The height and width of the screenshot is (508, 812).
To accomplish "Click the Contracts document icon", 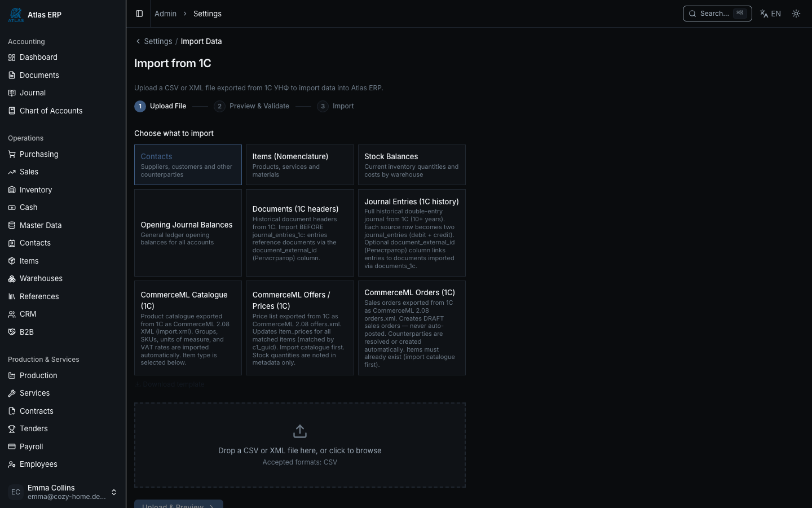I will click(x=12, y=411).
